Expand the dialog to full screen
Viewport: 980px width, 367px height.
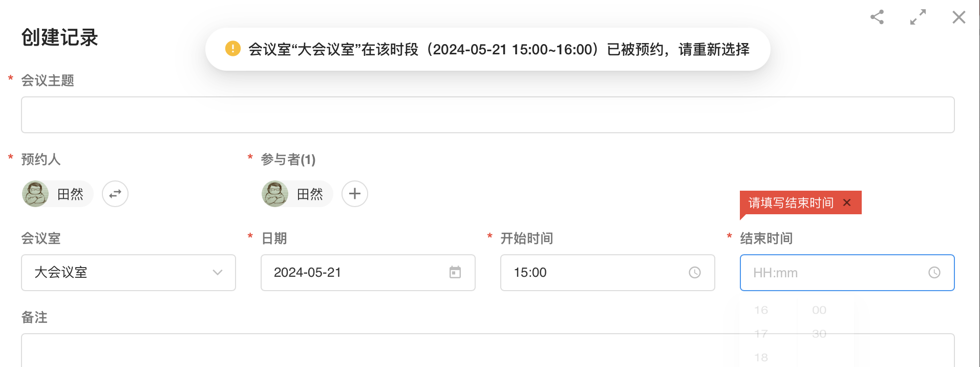pyautogui.click(x=918, y=17)
